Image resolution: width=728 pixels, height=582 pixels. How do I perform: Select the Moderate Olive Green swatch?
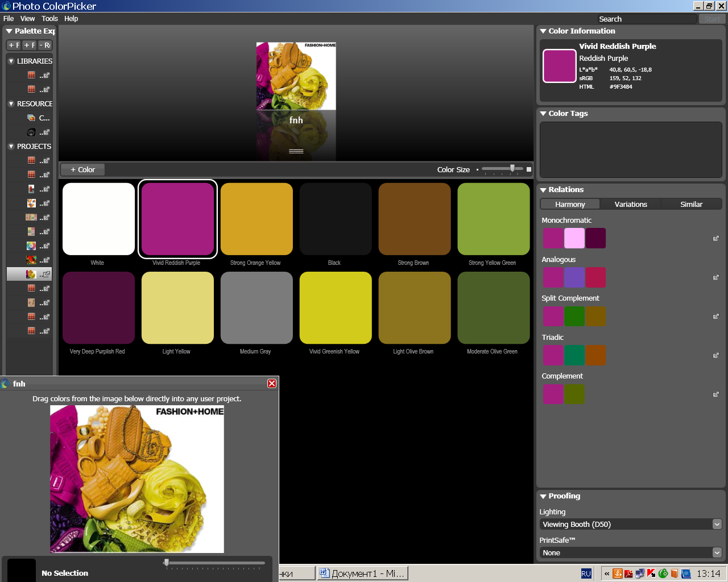pyautogui.click(x=494, y=307)
